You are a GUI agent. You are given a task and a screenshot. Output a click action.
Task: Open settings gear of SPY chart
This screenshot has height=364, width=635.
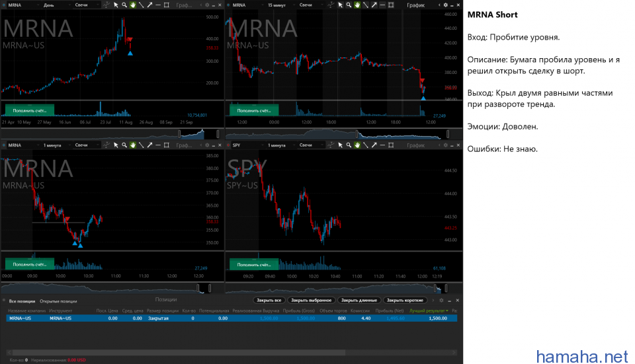tap(445, 145)
